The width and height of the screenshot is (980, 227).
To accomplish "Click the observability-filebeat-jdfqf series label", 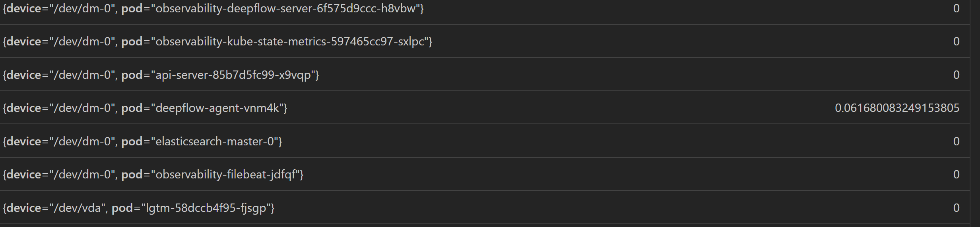I will coord(153,174).
